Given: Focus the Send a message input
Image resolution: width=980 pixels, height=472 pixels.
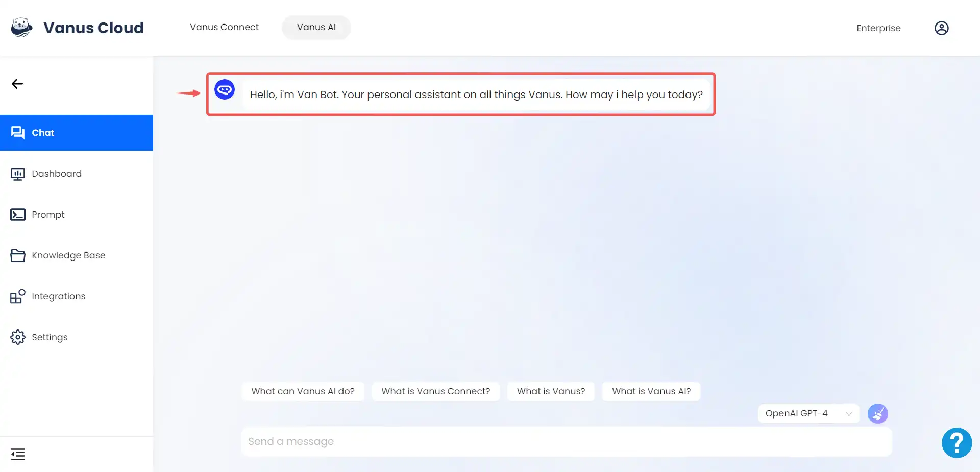Looking at the screenshot, I should [567, 441].
